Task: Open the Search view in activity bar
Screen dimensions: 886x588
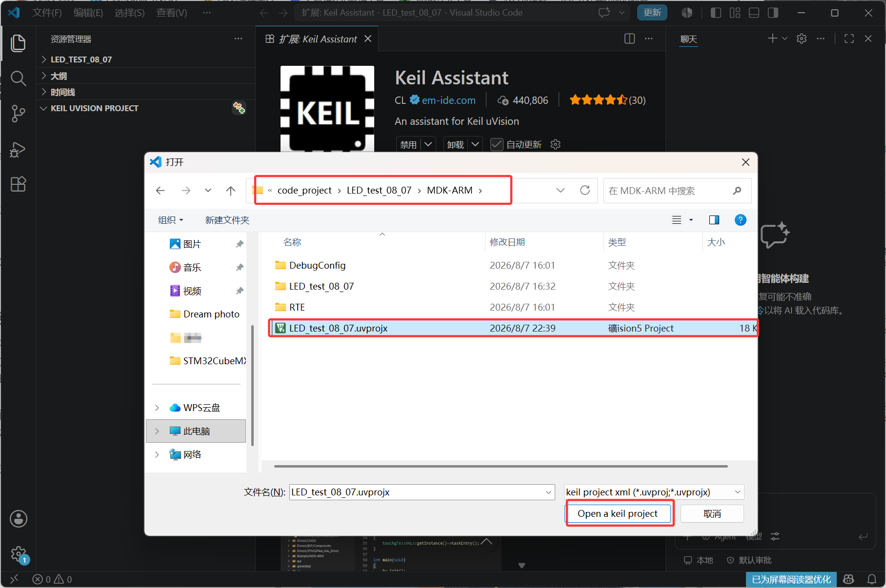Action: click(x=18, y=78)
